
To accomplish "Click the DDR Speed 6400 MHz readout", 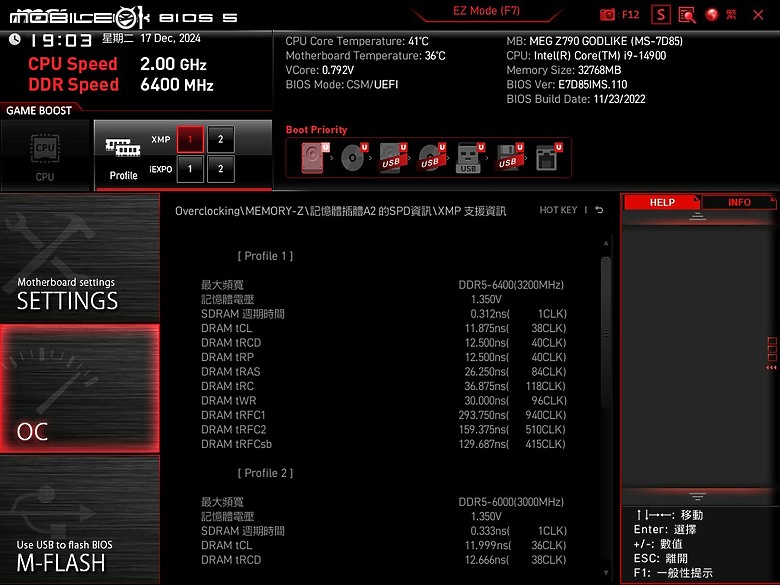I will tap(121, 85).
